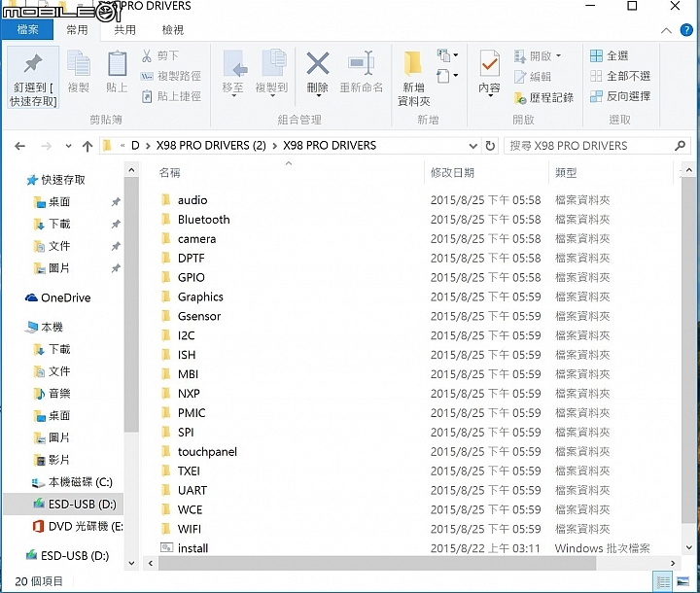Expand the hidden breadcrumb path chevrons
The width and height of the screenshot is (700, 593).
point(122,146)
